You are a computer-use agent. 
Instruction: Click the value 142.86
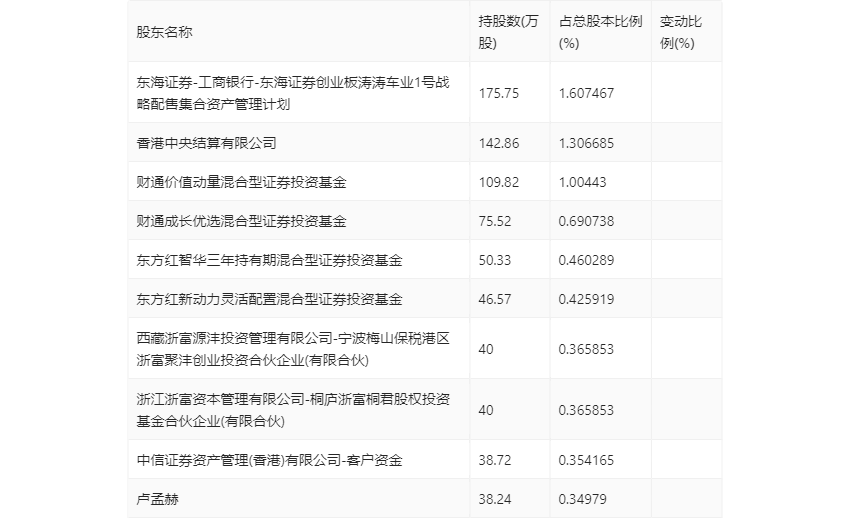[x=499, y=143]
